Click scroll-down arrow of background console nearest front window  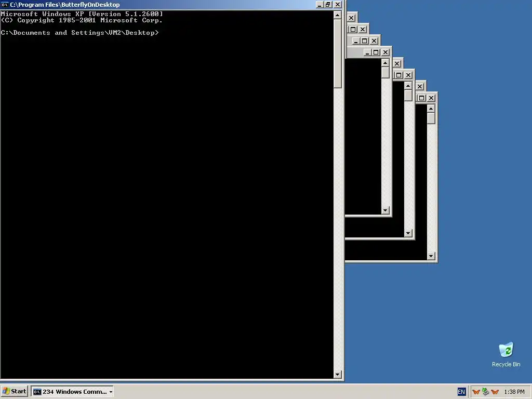click(385, 210)
